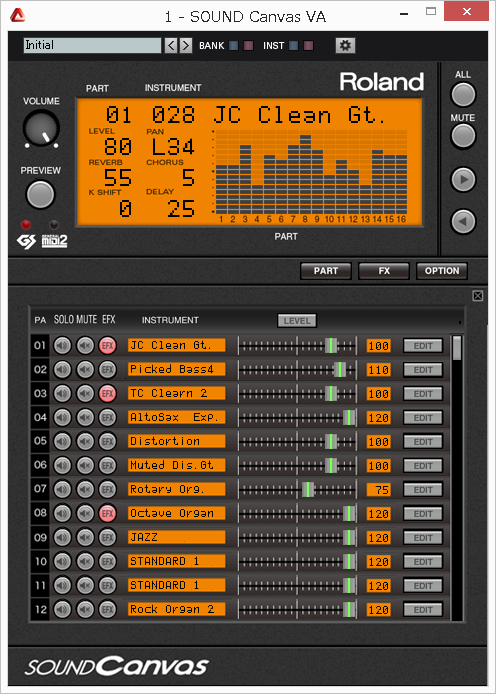The width and height of the screenshot is (496, 694).
Task: Click the blue INST square
Action: [293, 45]
